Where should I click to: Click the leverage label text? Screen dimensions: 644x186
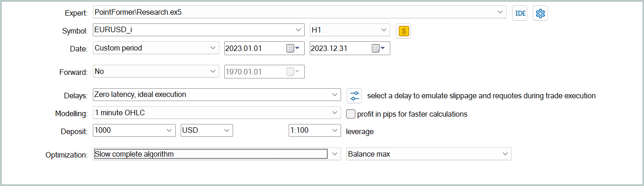coord(360,131)
